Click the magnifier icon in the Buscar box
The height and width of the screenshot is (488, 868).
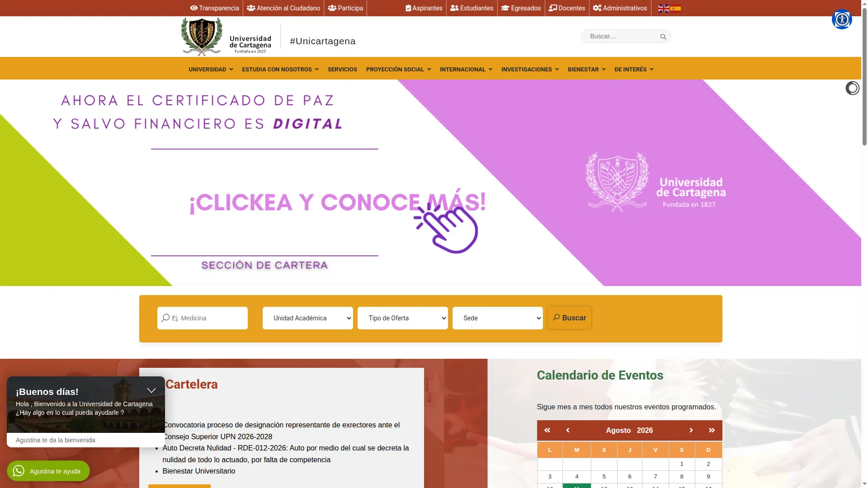click(663, 37)
